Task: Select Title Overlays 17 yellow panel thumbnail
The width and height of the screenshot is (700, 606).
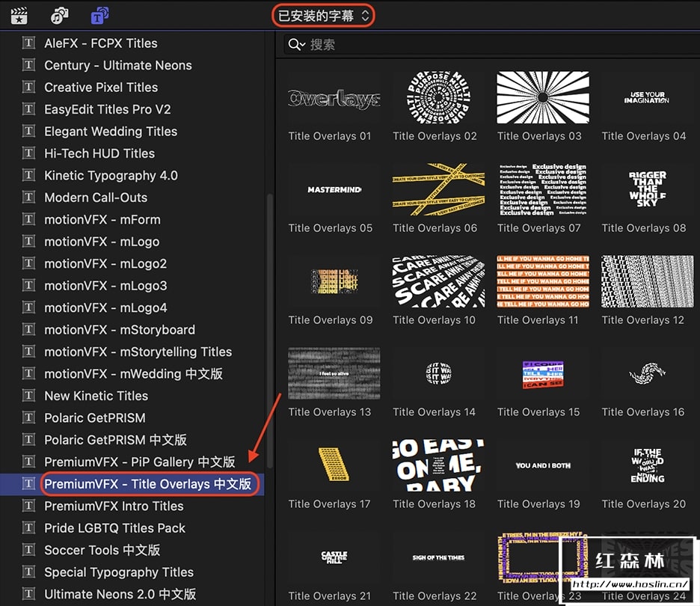Action: [334, 466]
